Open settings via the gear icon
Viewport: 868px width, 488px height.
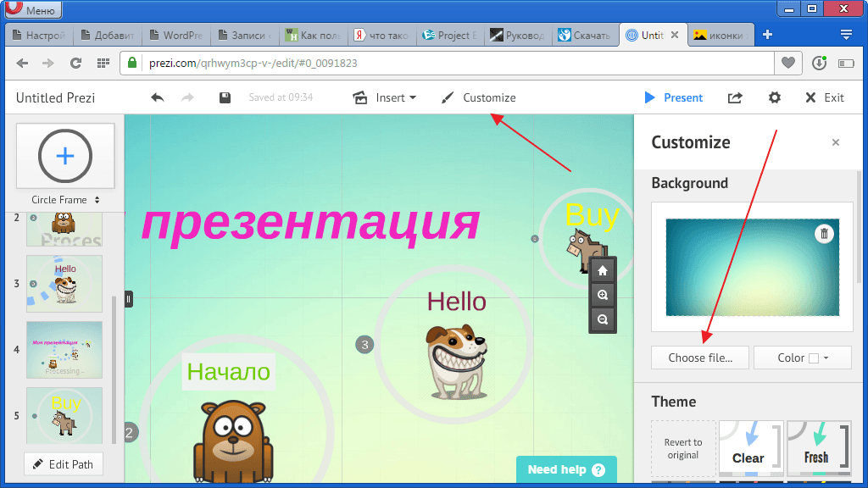tap(775, 97)
